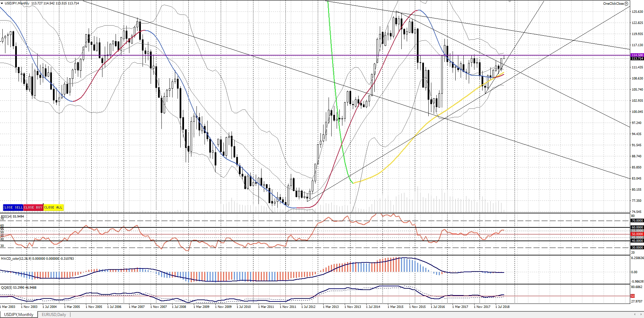The width and height of the screenshot is (644, 318).
Task: Select the QQE(5) indicator label
Action: 19,287
